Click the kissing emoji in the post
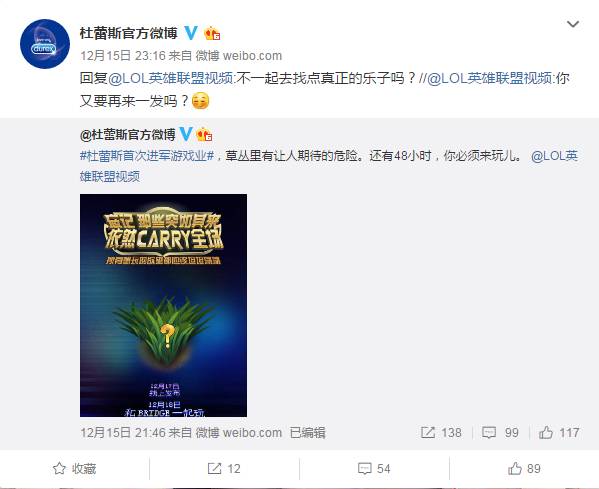This screenshot has height=489, width=599. pyautogui.click(x=201, y=101)
